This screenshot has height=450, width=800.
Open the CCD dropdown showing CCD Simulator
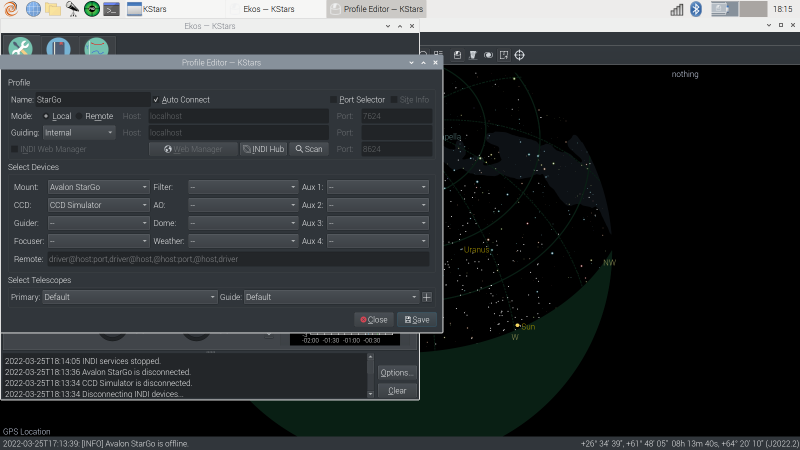point(98,205)
